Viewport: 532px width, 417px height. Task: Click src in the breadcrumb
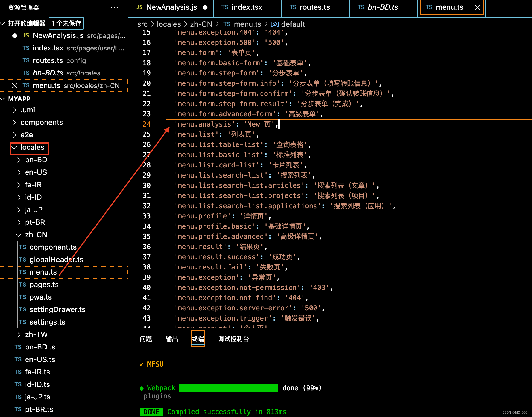(142, 24)
